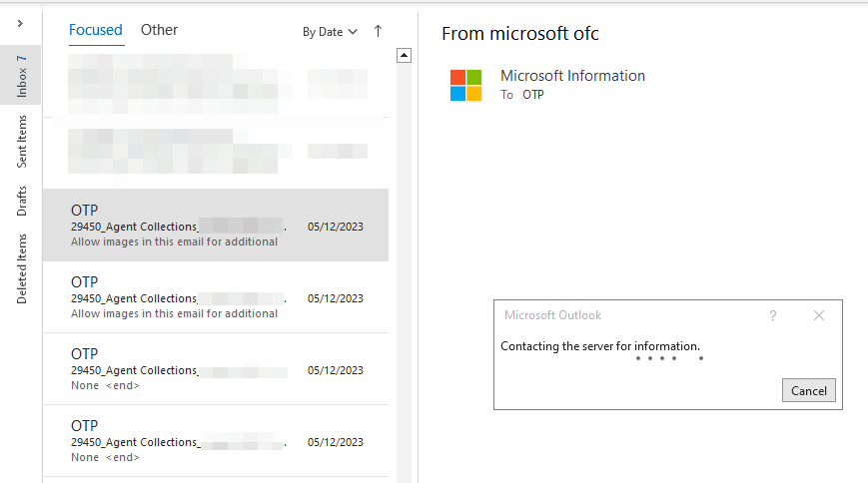Click the Microsoft logo sender avatar
This screenshot has height=483, width=868.
point(465,86)
